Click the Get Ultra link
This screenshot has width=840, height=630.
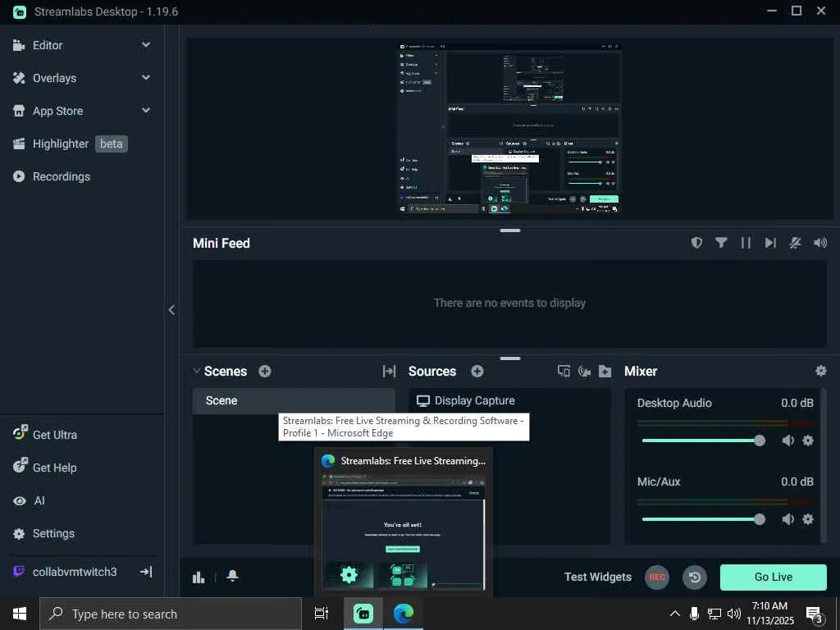pyautogui.click(x=55, y=435)
